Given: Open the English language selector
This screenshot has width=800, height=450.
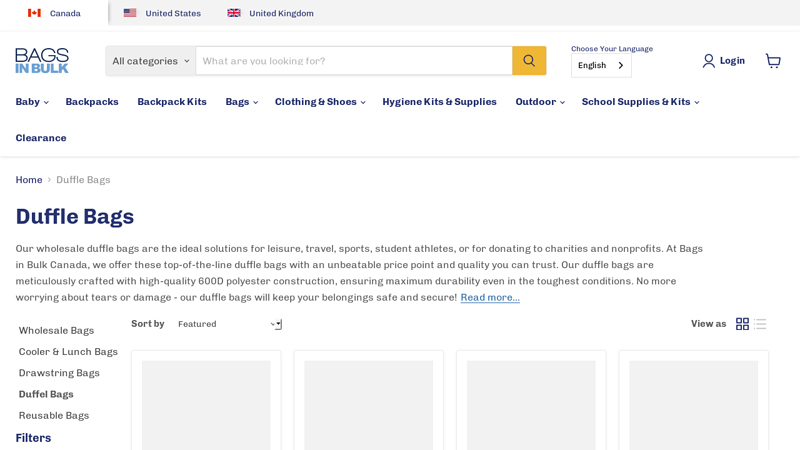Looking at the screenshot, I should pos(601,65).
